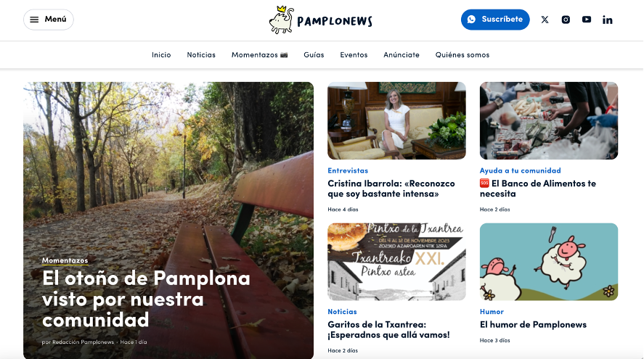Open Momentazos nav item with camera icon
Viewport: 644px width, 359px height.
pos(260,54)
